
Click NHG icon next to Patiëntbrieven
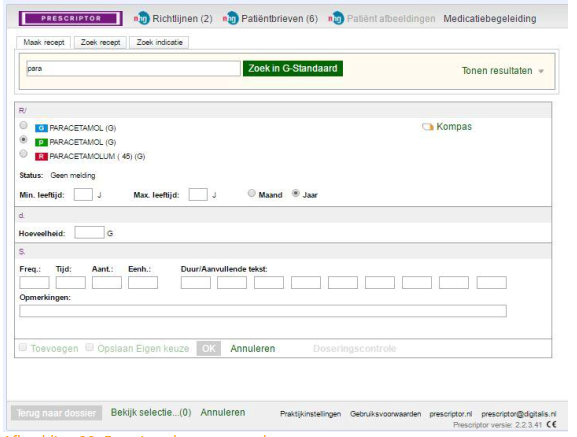231,18
